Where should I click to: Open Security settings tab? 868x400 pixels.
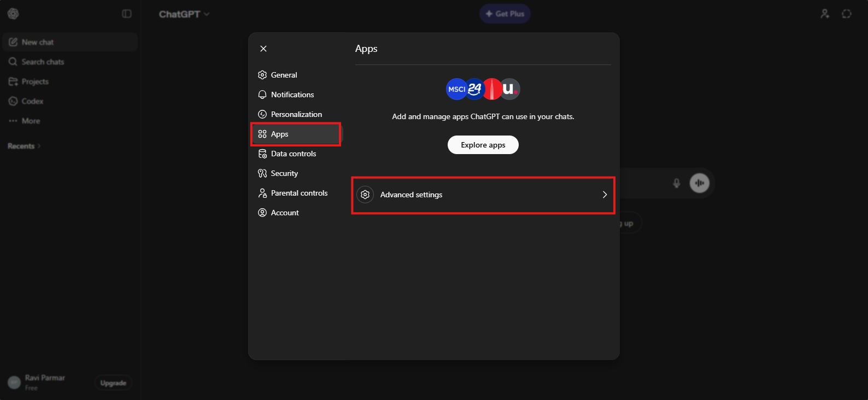click(296, 173)
